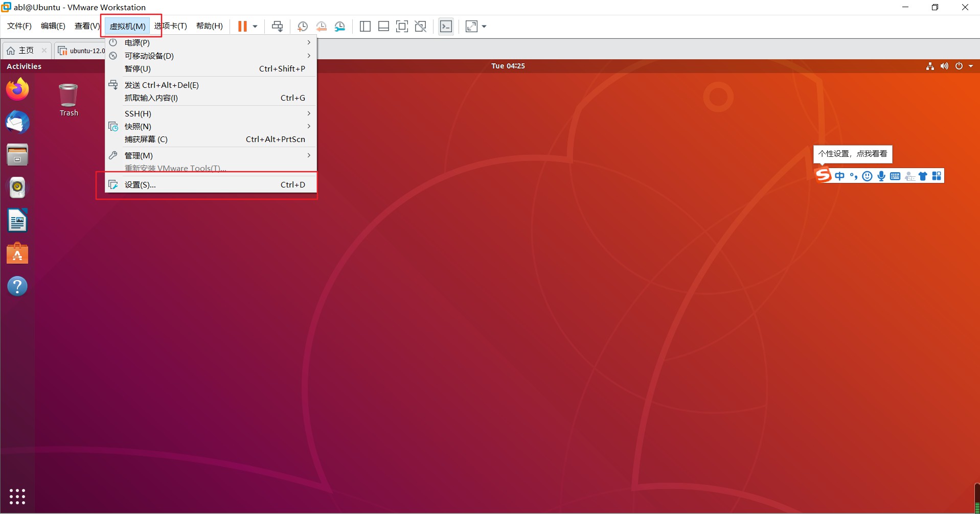This screenshot has height=514, width=980.
Task: Take a snapshot using the toolbar clock-plus icon
Action: 302,26
